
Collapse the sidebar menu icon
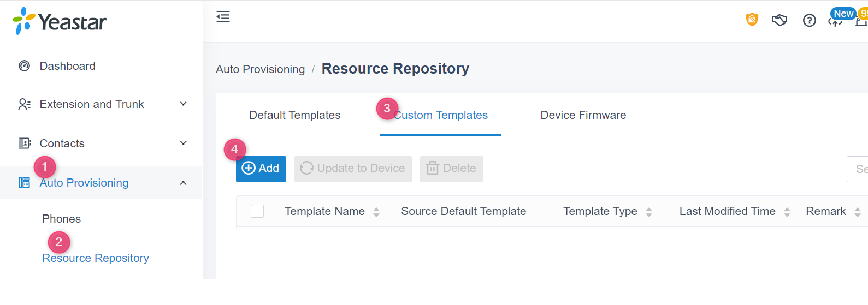click(223, 17)
